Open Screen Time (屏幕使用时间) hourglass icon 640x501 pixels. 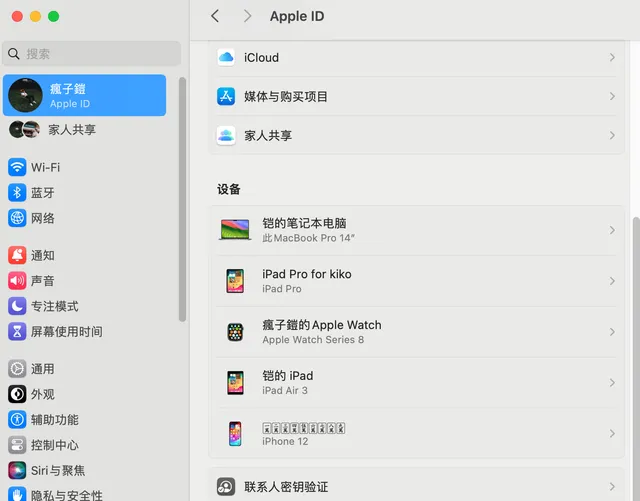(17, 332)
